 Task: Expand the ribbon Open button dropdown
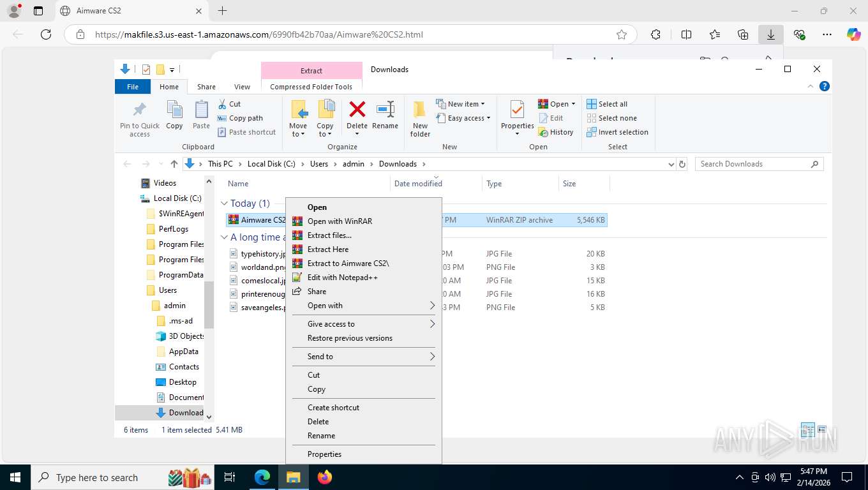[x=573, y=104]
